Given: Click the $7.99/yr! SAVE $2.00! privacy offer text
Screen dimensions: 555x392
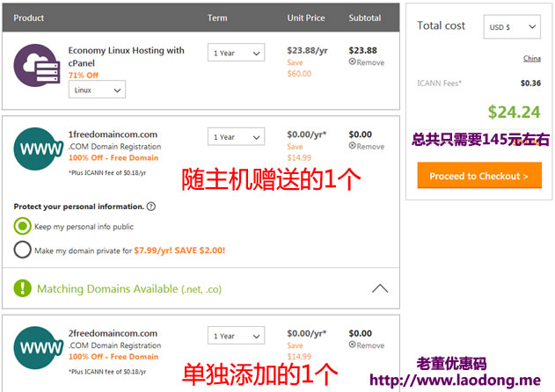Looking at the screenshot, I should [179, 250].
